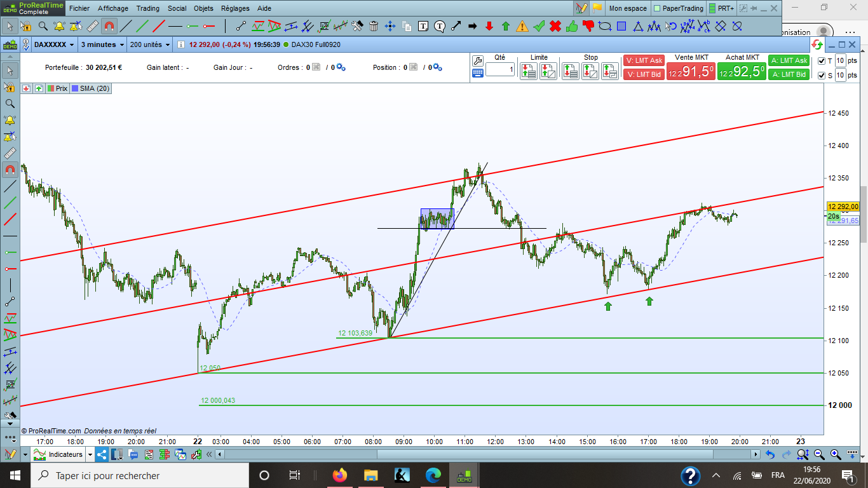Open the Réglages menu

click(x=235, y=8)
